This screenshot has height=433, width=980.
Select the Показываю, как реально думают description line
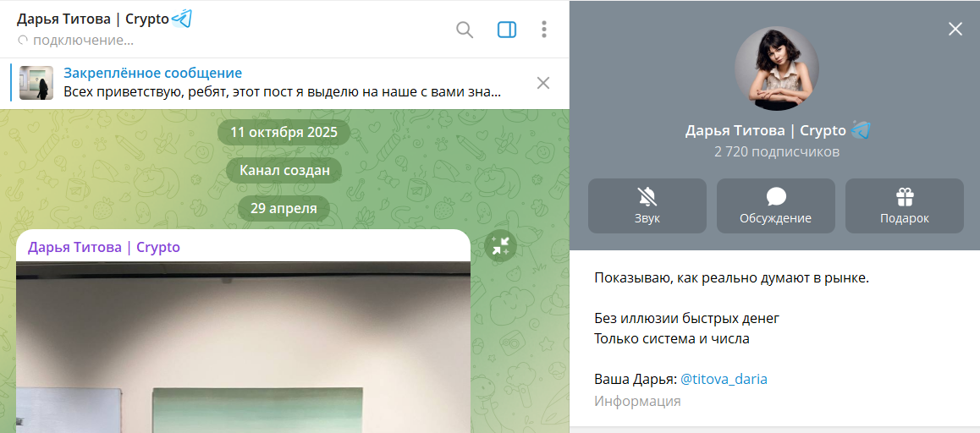click(x=732, y=278)
